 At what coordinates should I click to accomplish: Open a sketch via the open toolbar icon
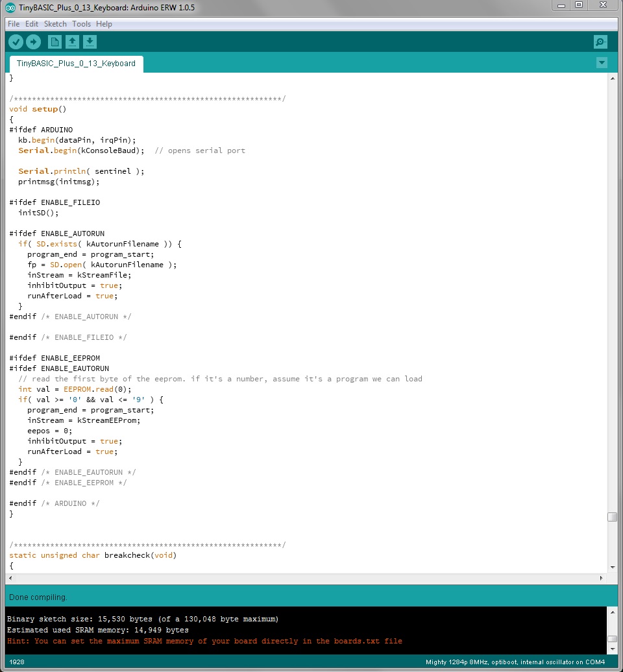point(72,42)
